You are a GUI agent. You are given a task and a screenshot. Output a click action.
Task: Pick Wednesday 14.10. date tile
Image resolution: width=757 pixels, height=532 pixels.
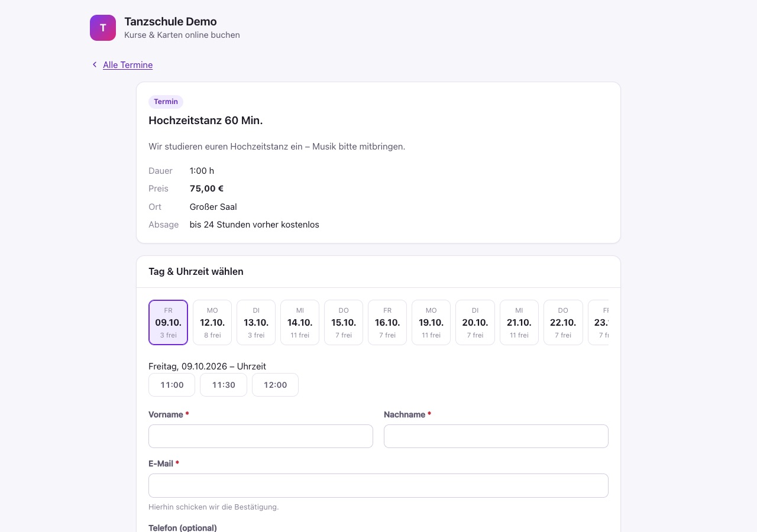[x=300, y=322]
